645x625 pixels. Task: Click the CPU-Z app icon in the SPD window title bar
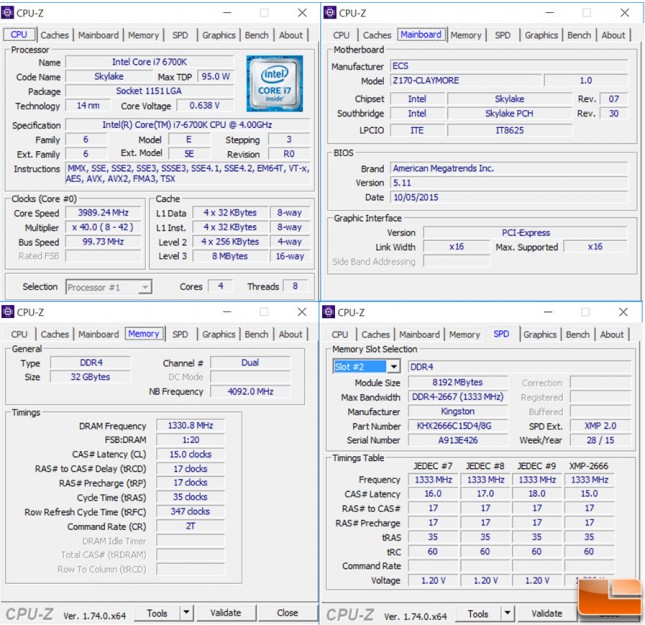328,312
